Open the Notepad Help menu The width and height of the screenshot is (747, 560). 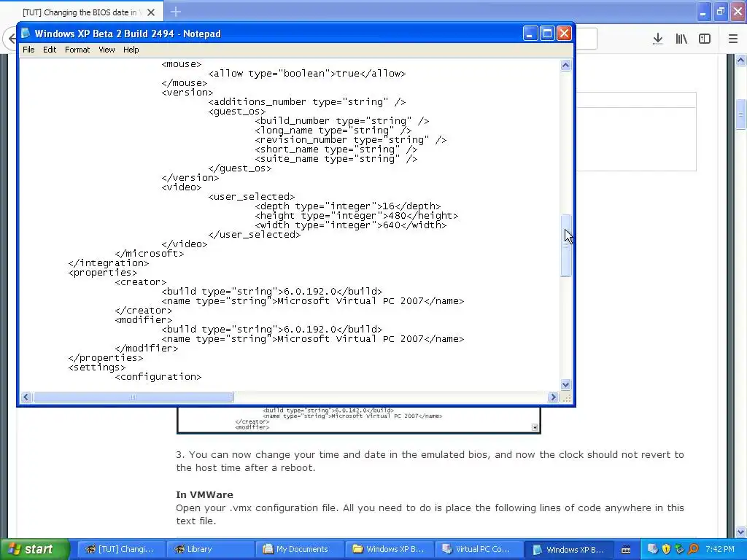coord(131,50)
